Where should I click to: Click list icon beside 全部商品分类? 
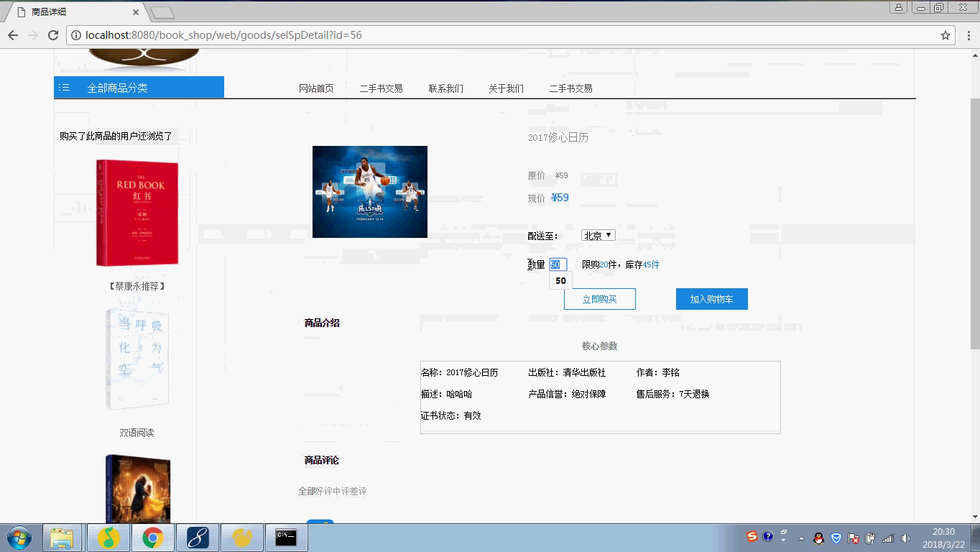pos(64,88)
